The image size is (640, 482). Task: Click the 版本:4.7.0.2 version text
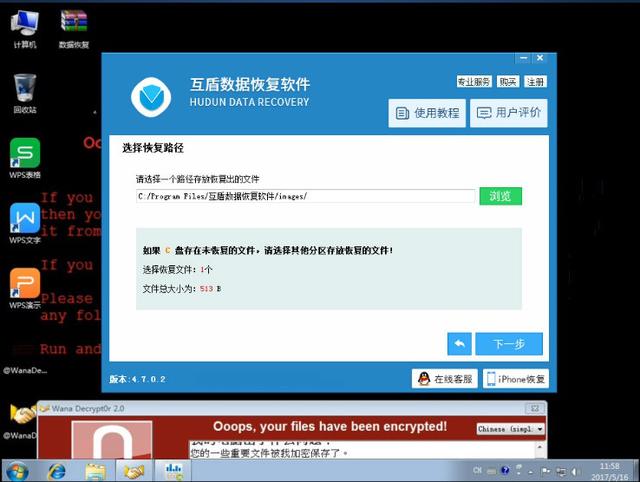137,379
